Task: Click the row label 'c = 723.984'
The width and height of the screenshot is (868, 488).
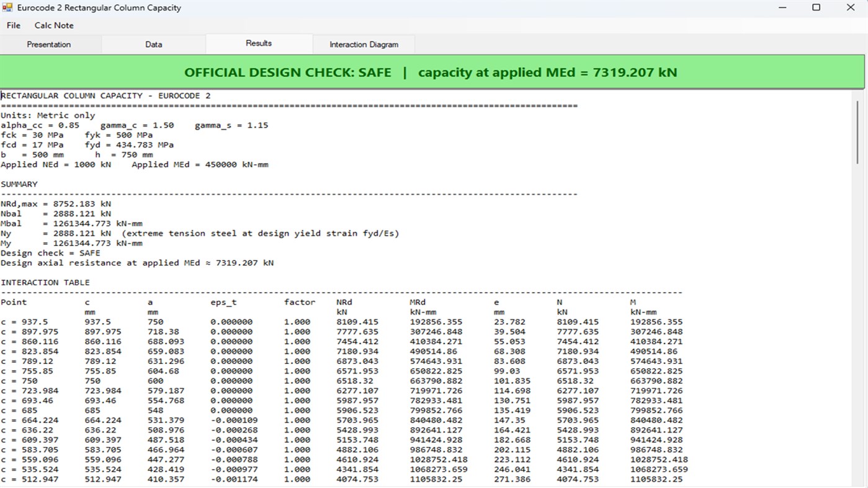Action: pos(30,391)
